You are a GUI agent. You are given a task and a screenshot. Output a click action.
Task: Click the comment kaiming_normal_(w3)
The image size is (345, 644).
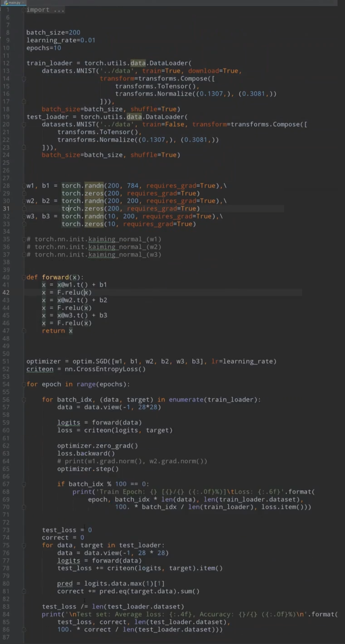click(125, 255)
